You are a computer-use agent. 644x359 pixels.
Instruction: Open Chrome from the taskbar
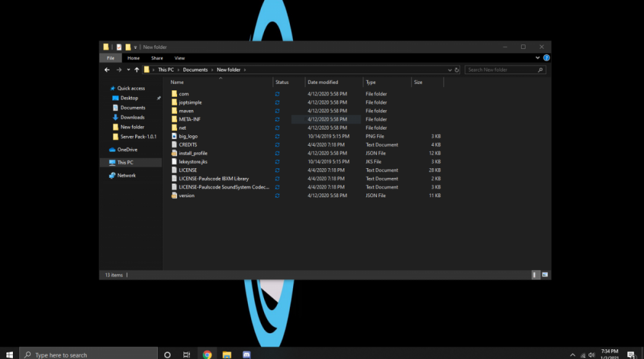pyautogui.click(x=207, y=354)
